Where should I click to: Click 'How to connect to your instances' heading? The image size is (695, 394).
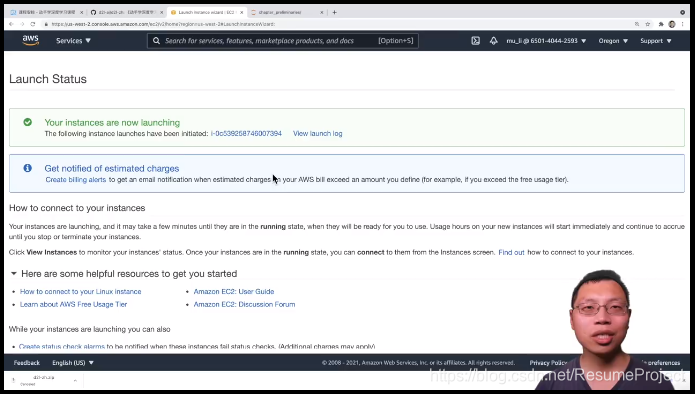point(77,208)
